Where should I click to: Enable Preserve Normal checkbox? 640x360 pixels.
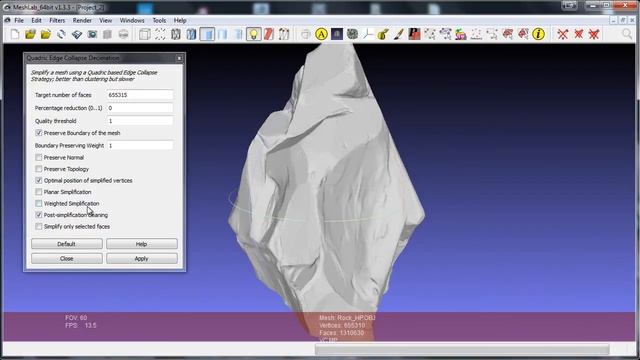39,158
